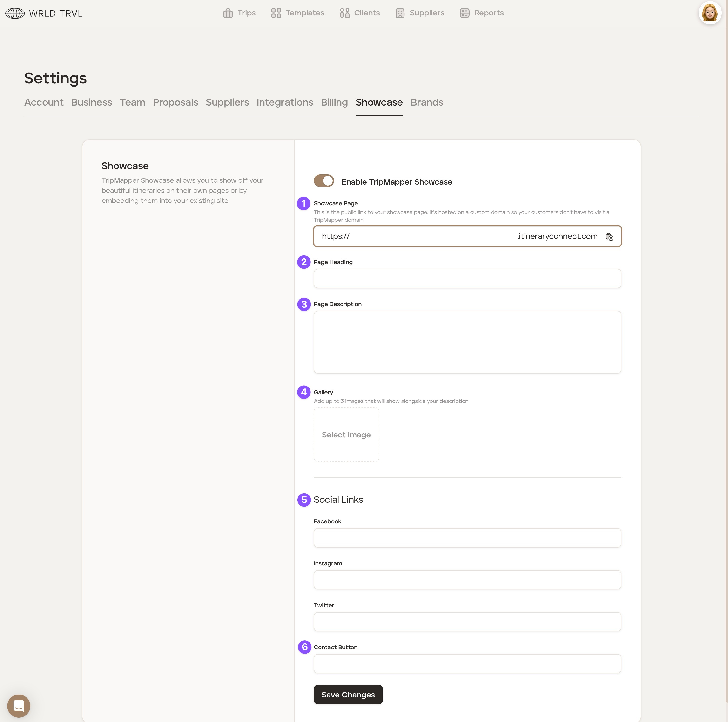This screenshot has height=722, width=728.
Task: Click the Save Changes button
Action: (x=348, y=695)
